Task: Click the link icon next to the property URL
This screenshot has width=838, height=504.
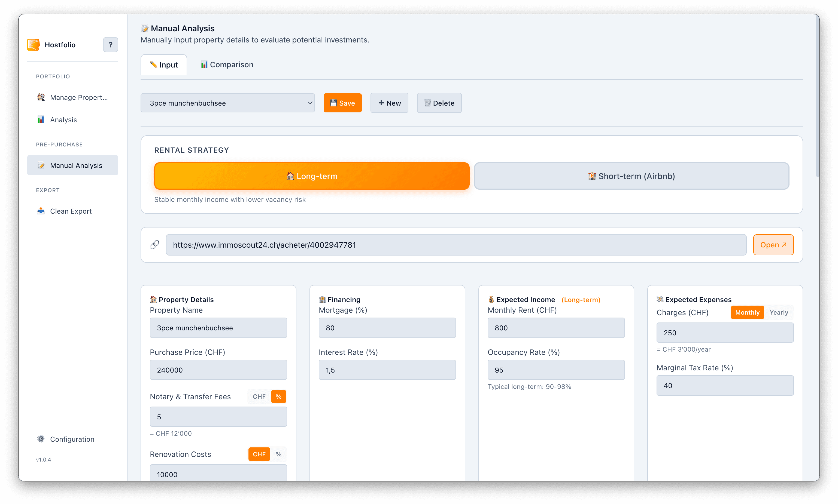Action: coord(155,245)
